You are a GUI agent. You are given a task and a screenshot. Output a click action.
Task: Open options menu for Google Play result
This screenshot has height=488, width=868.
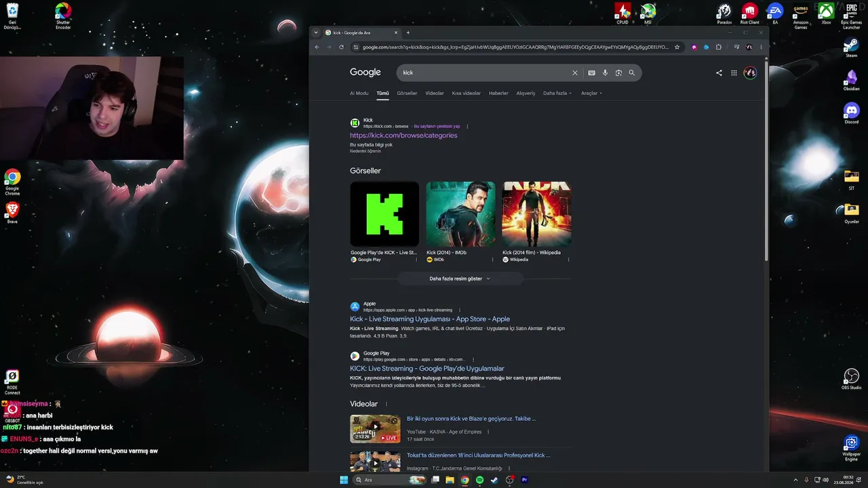point(473,359)
